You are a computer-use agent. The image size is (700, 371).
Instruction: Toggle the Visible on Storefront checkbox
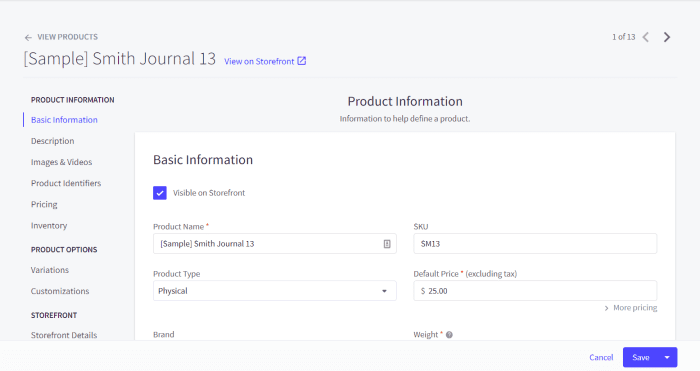160,193
